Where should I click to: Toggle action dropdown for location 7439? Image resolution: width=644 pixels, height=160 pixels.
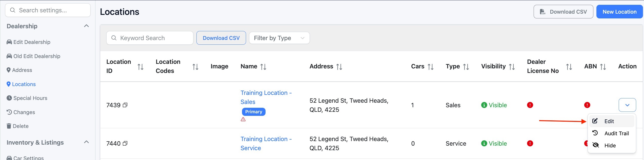627,105
